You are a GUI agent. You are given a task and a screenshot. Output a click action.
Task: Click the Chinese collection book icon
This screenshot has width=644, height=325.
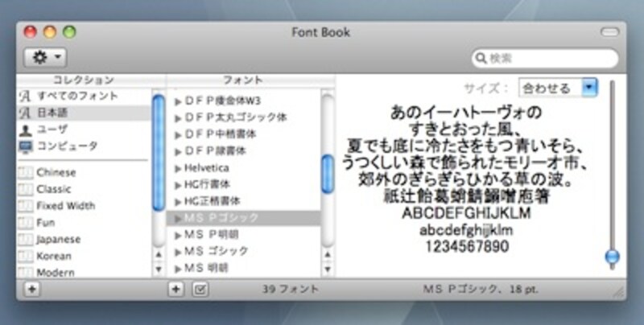26,173
